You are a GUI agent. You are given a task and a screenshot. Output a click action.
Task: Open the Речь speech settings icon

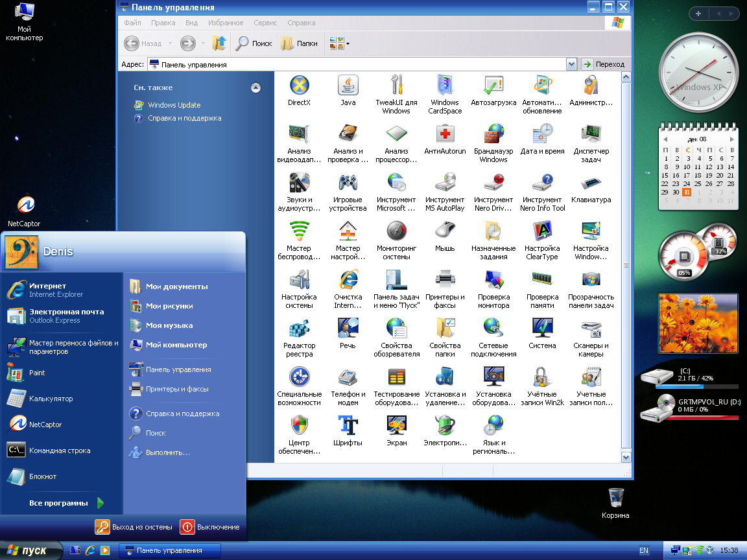click(x=348, y=333)
